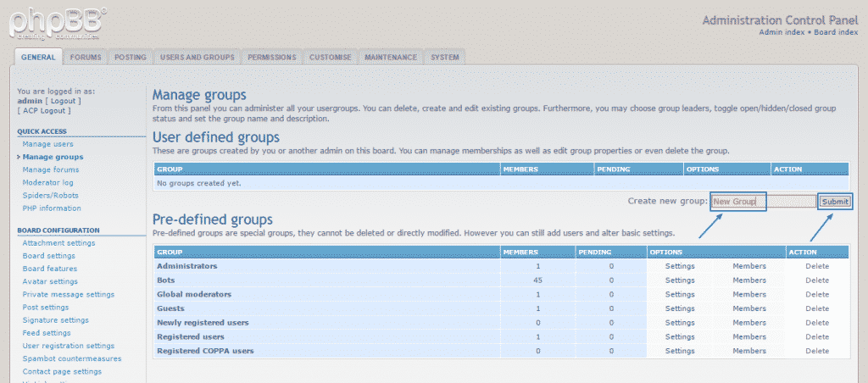Open Post settings

[46, 308]
